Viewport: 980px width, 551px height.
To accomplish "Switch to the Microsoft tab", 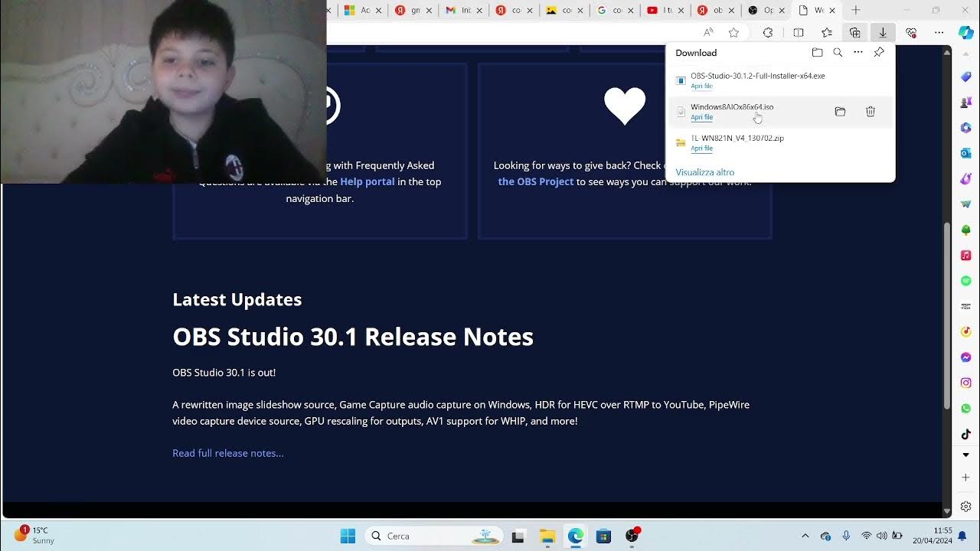I will pos(362,10).
